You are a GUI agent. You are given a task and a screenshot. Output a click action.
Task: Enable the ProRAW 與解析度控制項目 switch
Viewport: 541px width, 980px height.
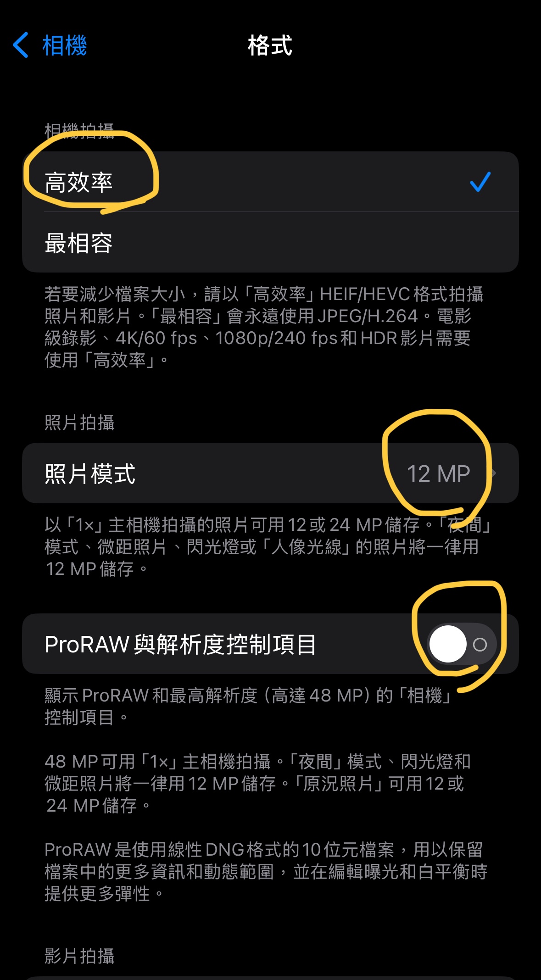pyautogui.click(x=462, y=644)
